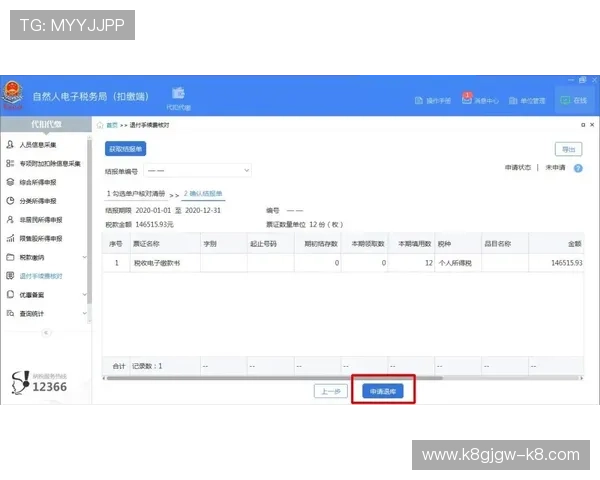Image resolution: width=600 pixels, height=480 pixels.
Task: Click the 上一步 button
Action: [331, 392]
